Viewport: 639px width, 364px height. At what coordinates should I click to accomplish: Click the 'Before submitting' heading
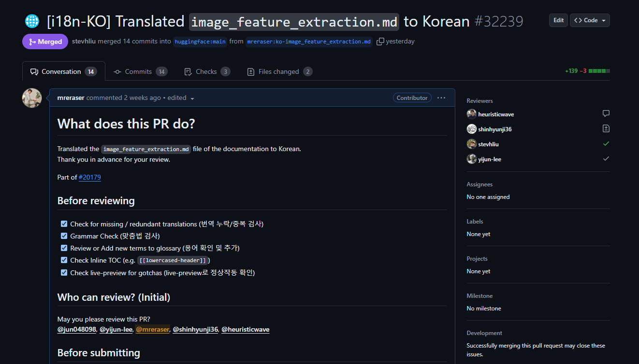[x=99, y=353]
